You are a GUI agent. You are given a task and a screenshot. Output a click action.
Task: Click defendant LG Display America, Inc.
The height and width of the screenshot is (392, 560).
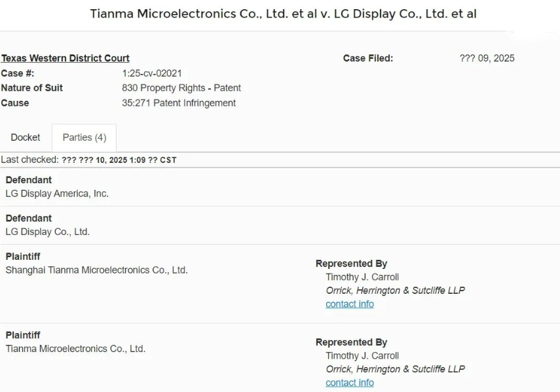click(x=57, y=194)
